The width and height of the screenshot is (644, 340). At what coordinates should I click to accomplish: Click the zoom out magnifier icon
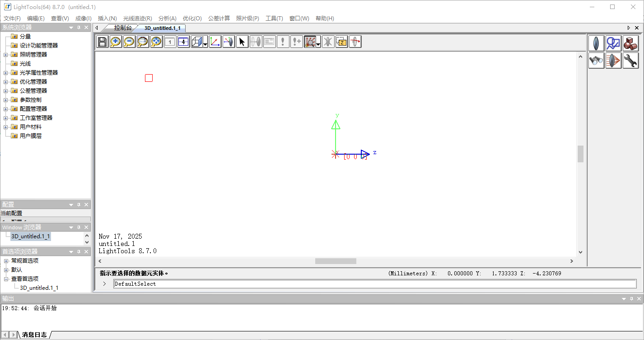[x=129, y=42]
